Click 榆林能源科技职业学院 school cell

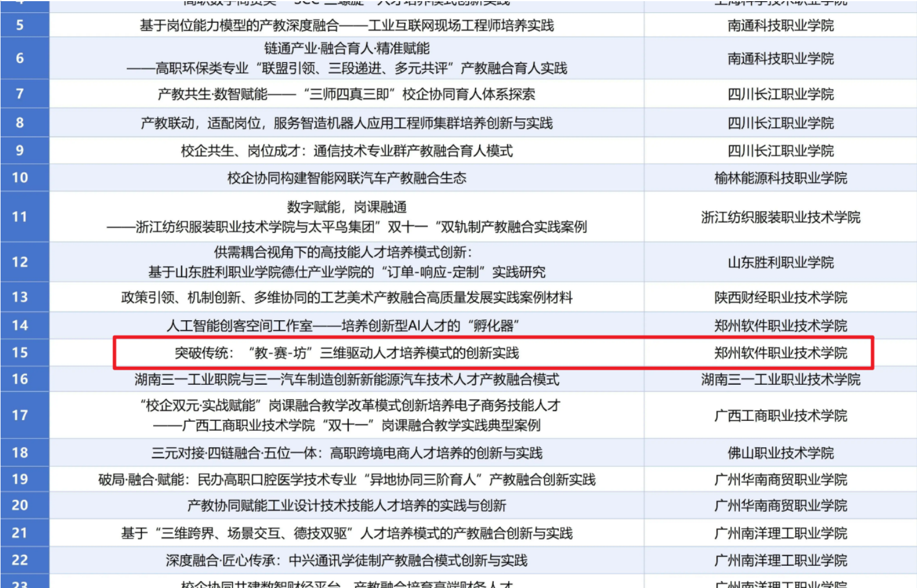(780, 178)
